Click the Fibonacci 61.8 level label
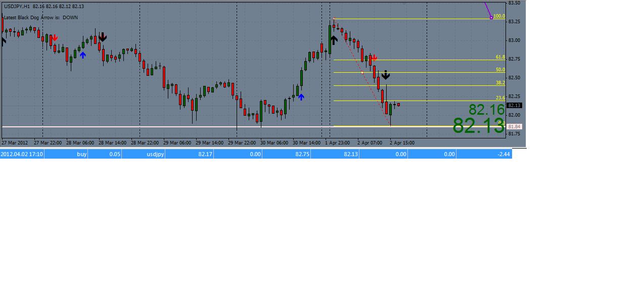The height and width of the screenshot is (291, 644). (x=500, y=57)
